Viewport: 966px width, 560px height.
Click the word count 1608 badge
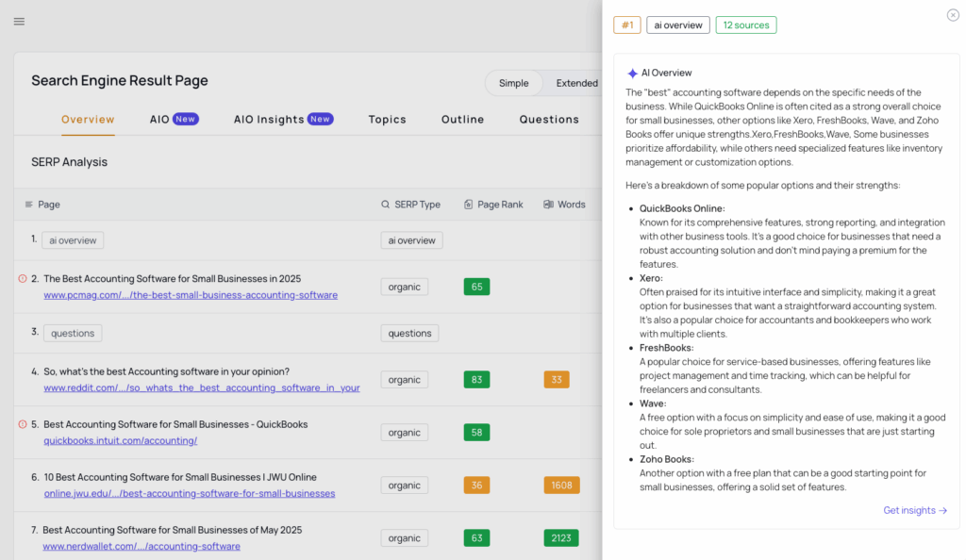coord(561,486)
